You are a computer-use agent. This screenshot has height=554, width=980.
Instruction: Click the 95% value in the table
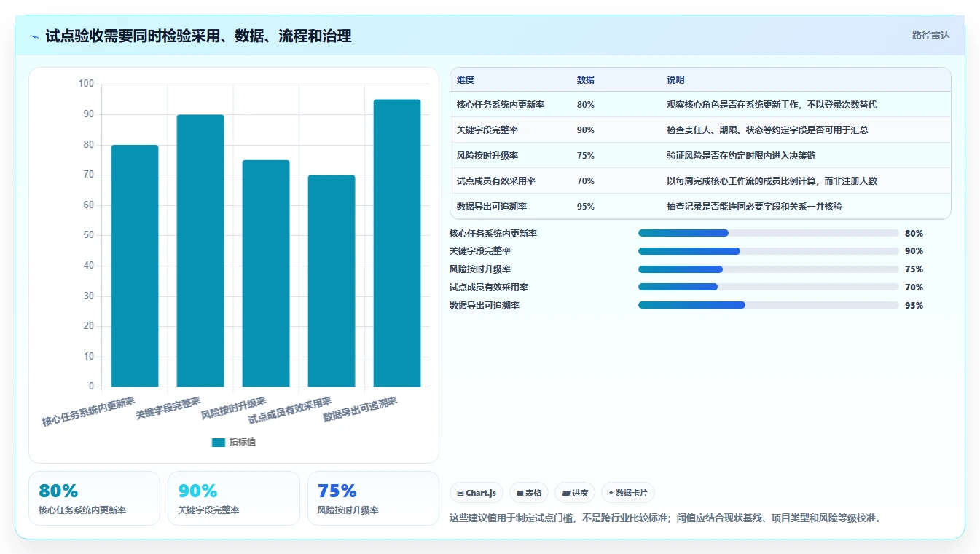coord(585,207)
